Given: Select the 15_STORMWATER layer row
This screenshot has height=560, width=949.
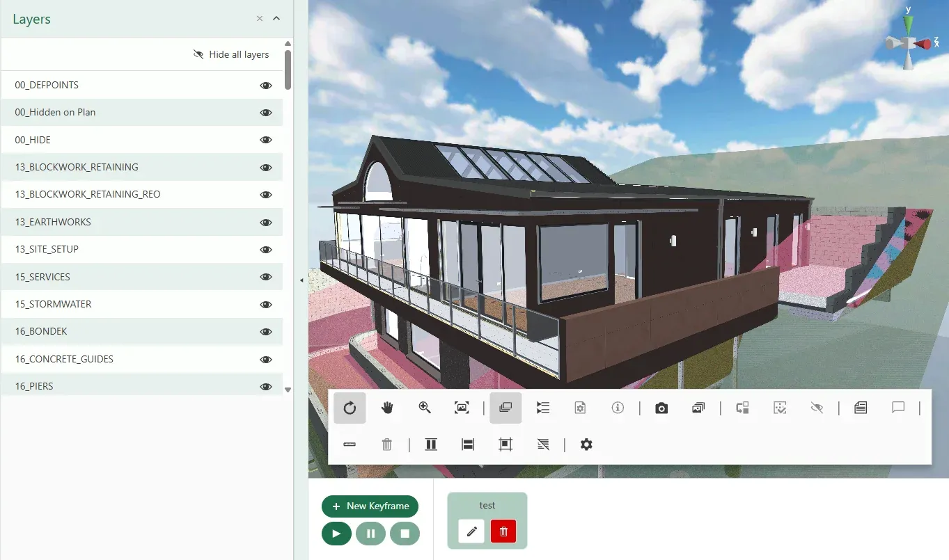Looking at the screenshot, I should [x=142, y=305].
